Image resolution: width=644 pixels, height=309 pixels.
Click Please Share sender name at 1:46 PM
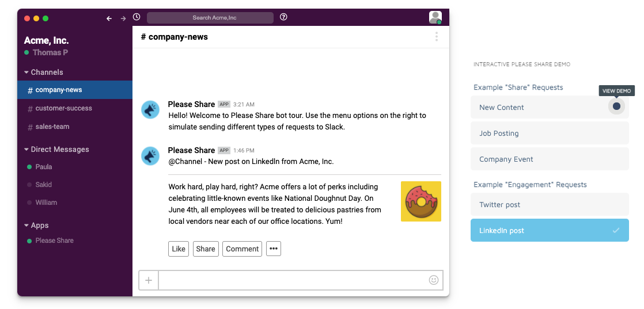pos(191,150)
